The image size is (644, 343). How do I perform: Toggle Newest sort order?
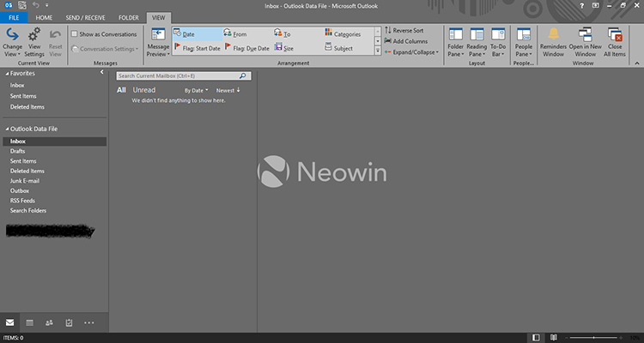228,90
